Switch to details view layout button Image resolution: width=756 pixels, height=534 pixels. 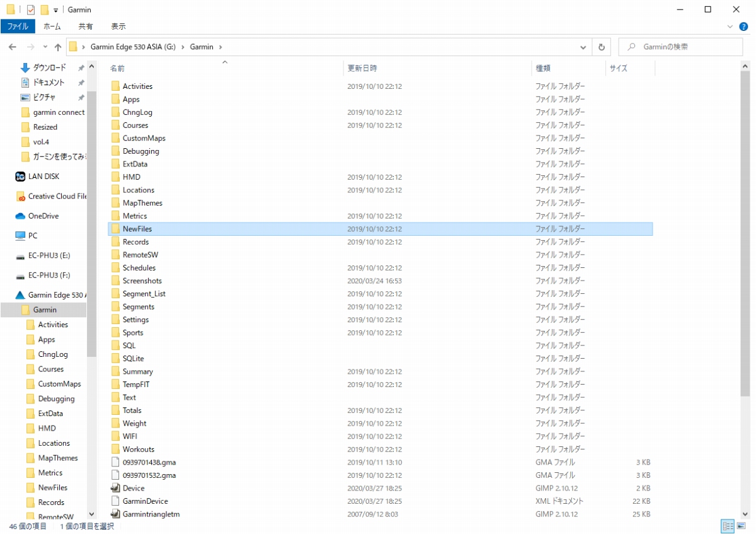click(x=728, y=526)
